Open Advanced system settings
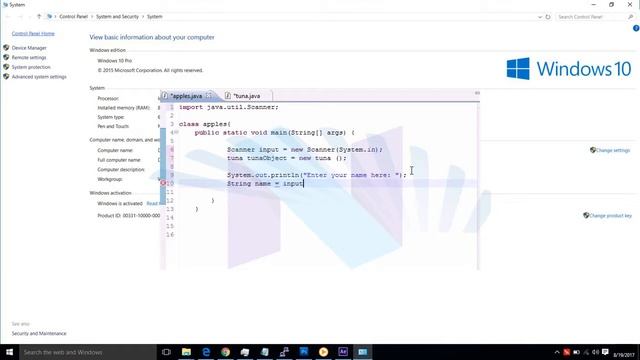 [39, 77]
